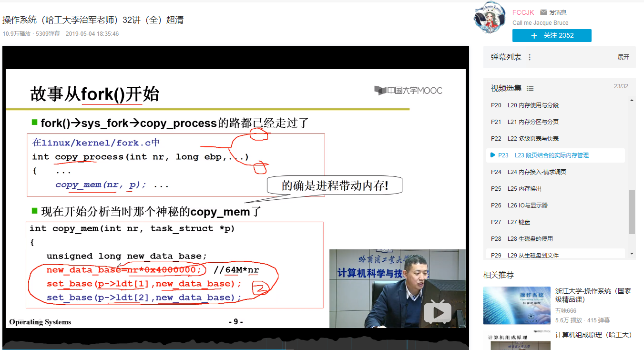
Task: Open uploader profile via FCCJK name
Action: pyautogui.click(x=523, y=13)
